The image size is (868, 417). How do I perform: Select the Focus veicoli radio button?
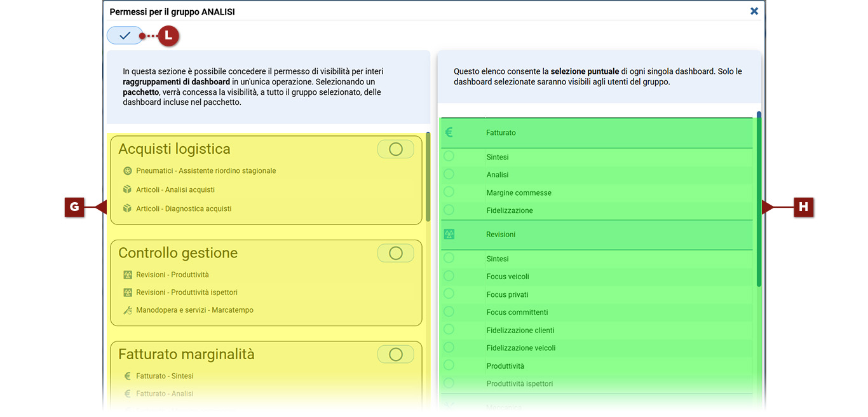point(449,276)
